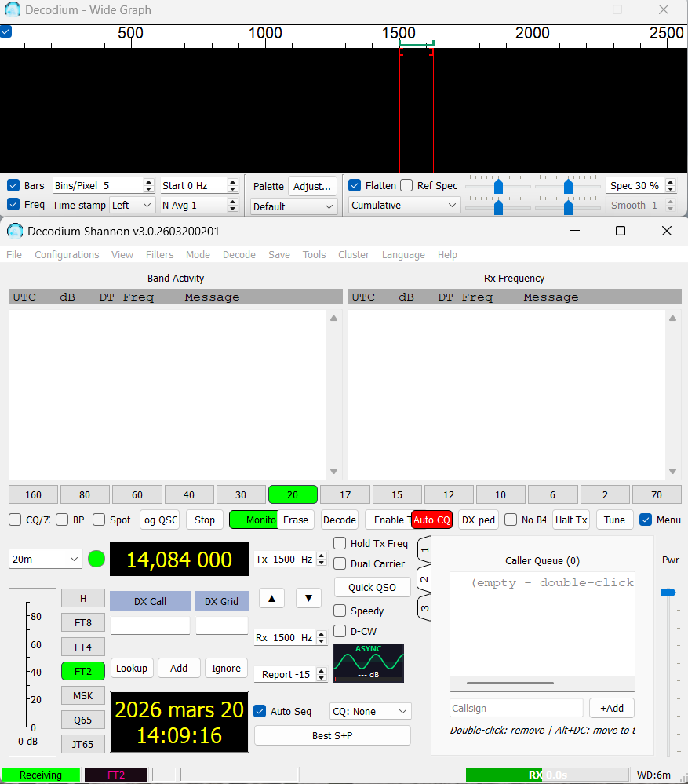Click the Pwr power slider handle

(x=668, y=593)
